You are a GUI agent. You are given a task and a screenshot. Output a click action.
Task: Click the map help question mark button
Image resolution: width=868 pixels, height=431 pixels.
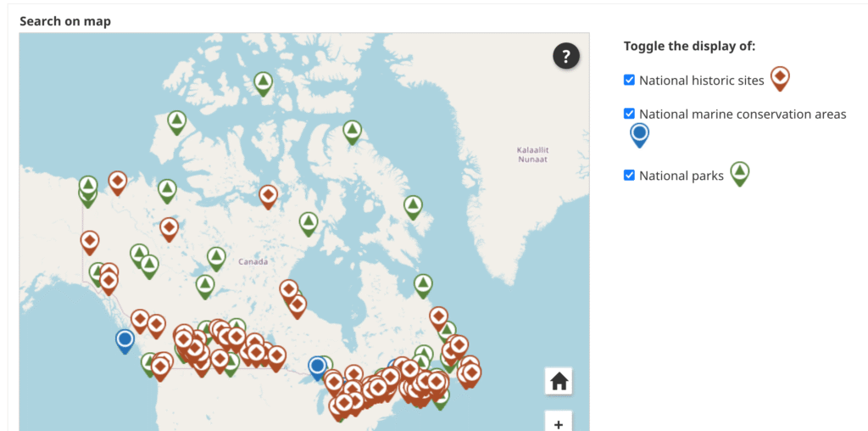566,57
